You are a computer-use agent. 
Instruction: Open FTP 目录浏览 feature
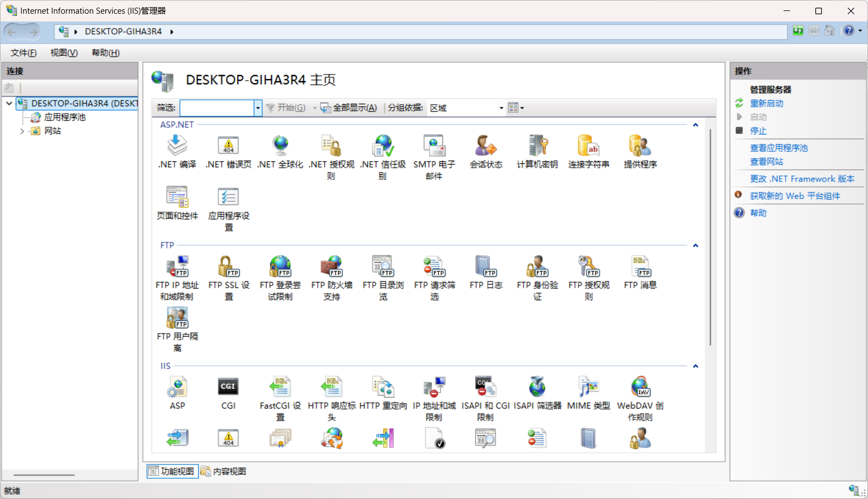383,278
